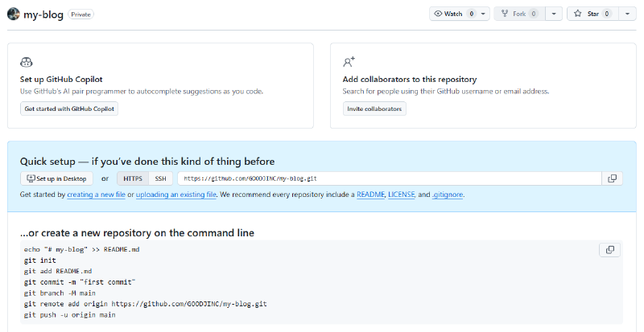Viewport: 644px width, 332px height.
Task: Click the README link
Action: tap(370, 195)
